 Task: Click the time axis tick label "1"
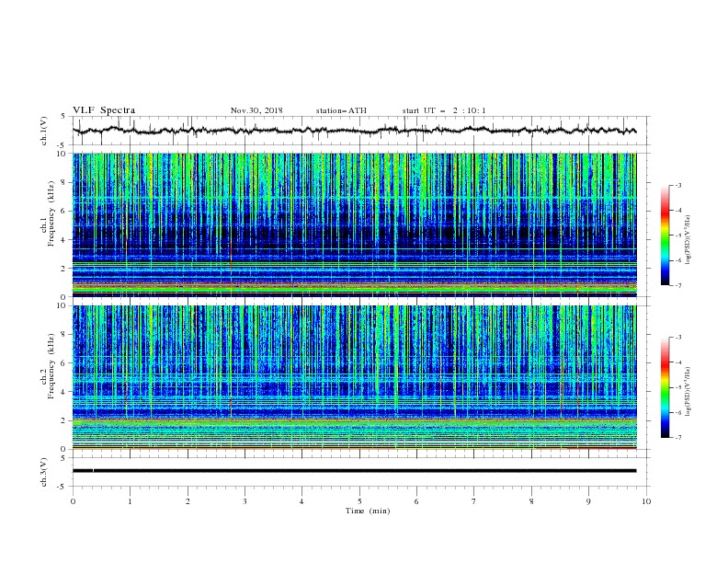coord(130,501)
